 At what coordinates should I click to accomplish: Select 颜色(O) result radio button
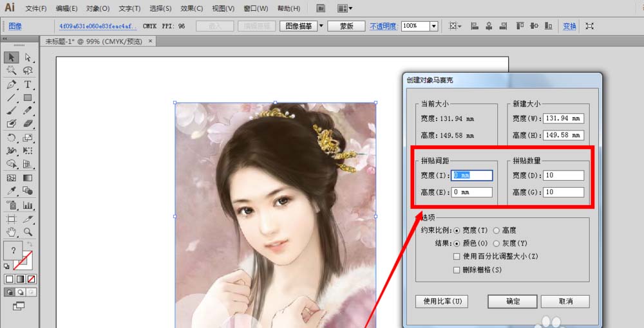457,244
